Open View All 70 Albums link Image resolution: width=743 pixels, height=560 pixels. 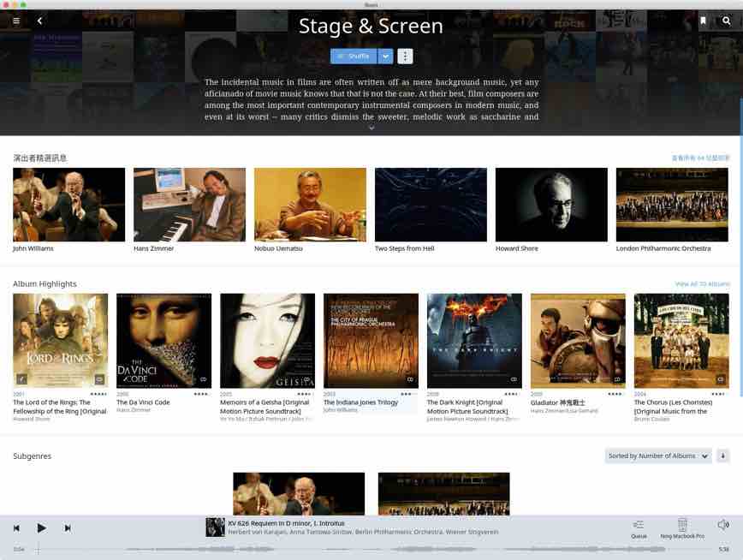702,284
